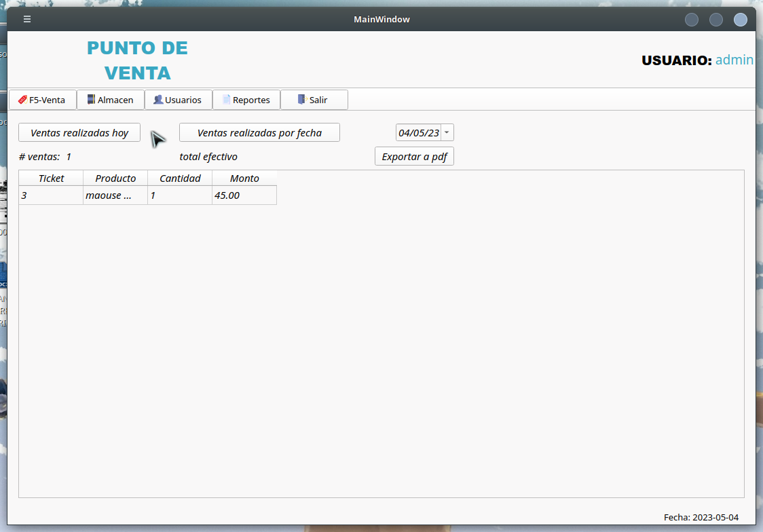Image resolution: width=763 pixels, height=532 pixels.
Task: Select ticket number 3 cell
Action: [x=51, y=195]
